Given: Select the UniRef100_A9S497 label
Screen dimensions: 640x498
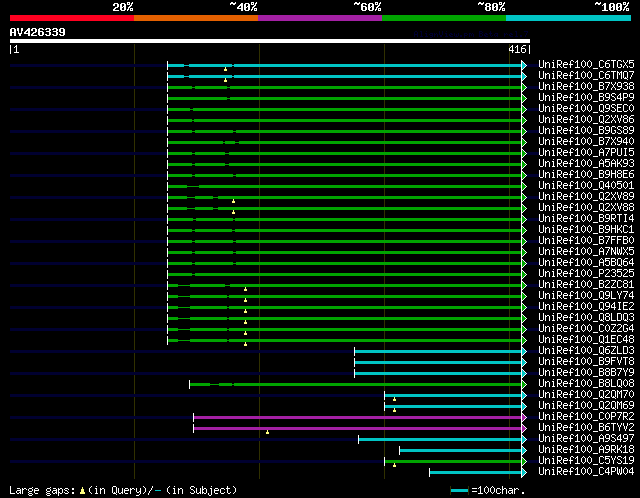Looking at the screenshot, I should coord(586,439).
